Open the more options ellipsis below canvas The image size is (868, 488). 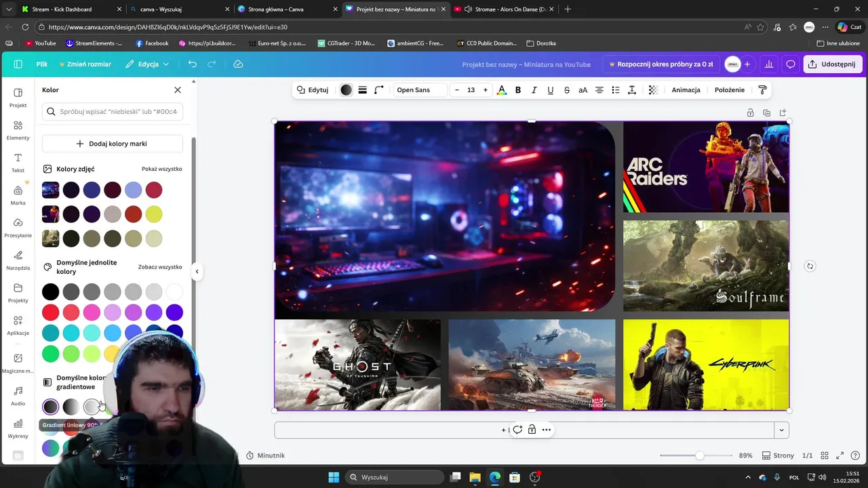[547, 430]
